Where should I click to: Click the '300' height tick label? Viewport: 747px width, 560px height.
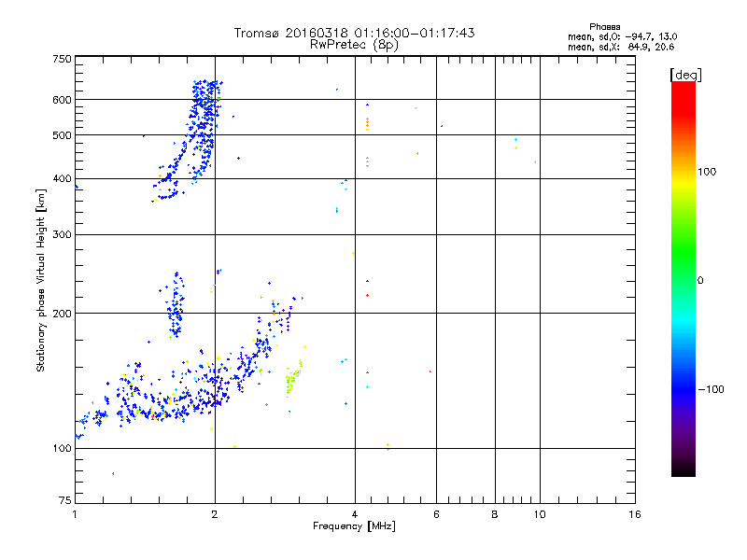[62, 235]
